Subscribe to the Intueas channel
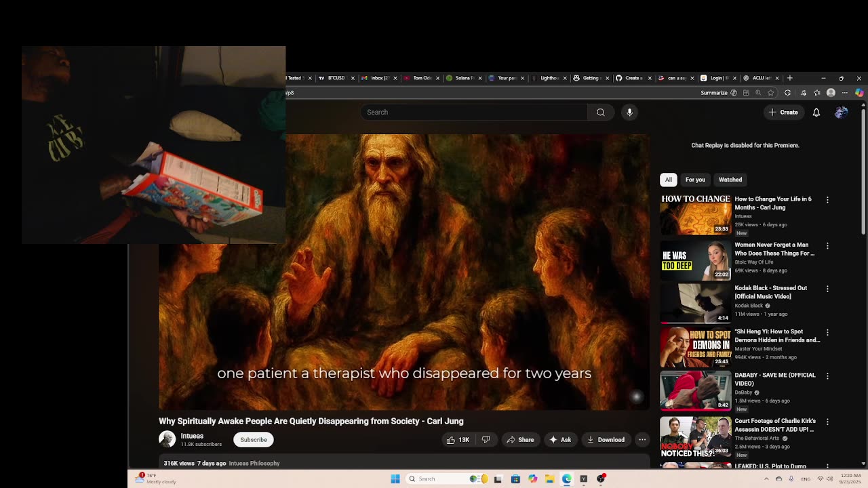This screenshot has height=488, width=868. [x=254, y=440]
